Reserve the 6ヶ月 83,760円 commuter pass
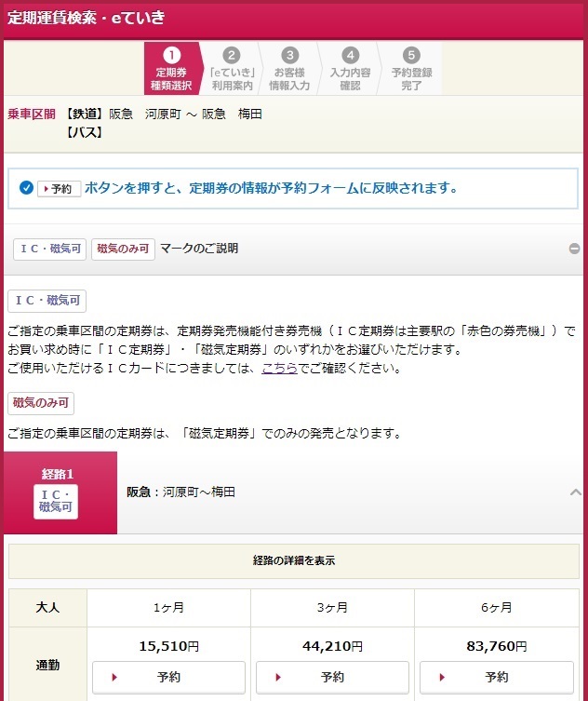 point(497,678)
